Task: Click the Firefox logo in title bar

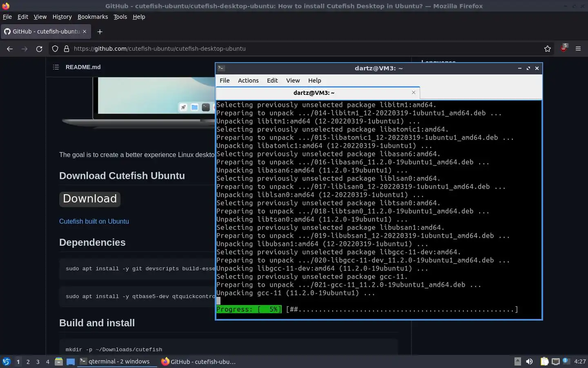Action: coord(6,6)
